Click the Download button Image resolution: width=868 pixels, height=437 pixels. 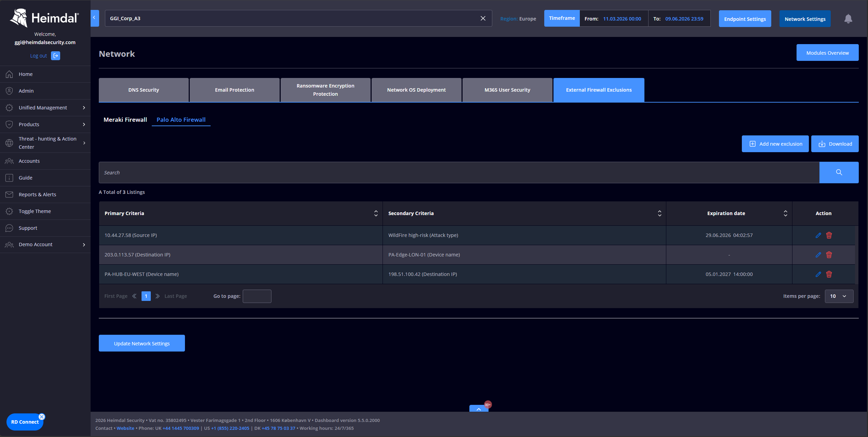click(835, 144)
